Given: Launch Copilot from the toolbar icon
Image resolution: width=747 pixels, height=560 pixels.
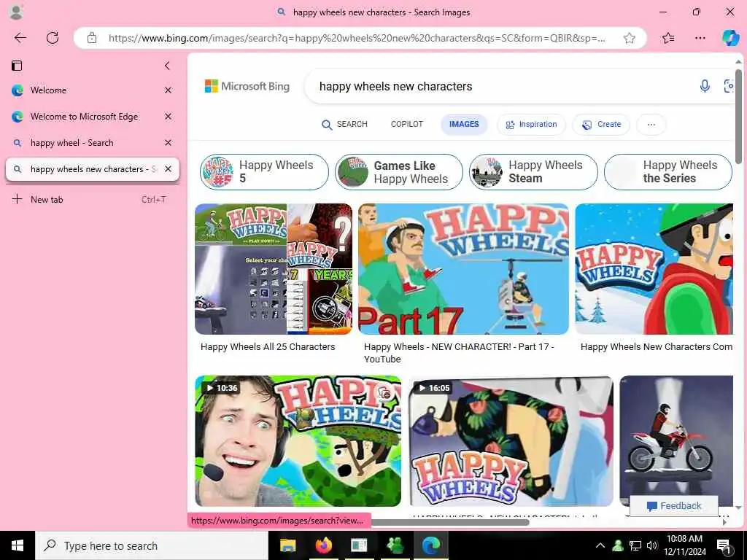Looking at the screenshot, I should pyautogui.click(x=730, y=38).
